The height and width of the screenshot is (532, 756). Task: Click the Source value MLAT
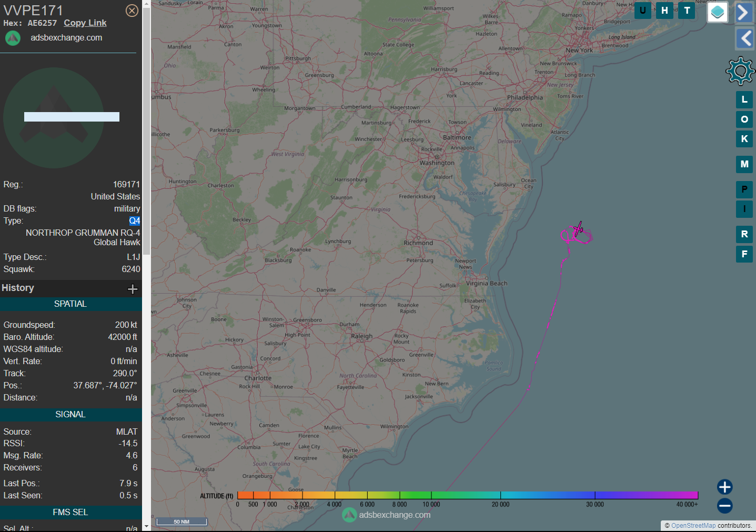click(127, 432)
